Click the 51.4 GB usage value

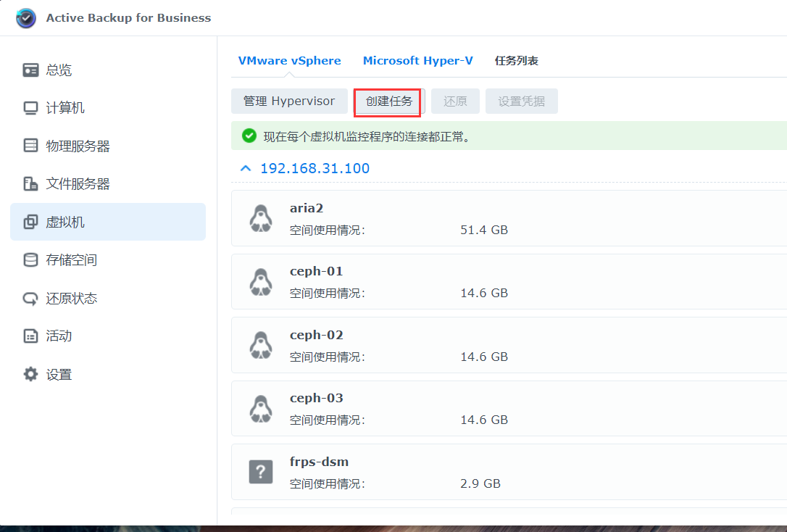point(484,230)
